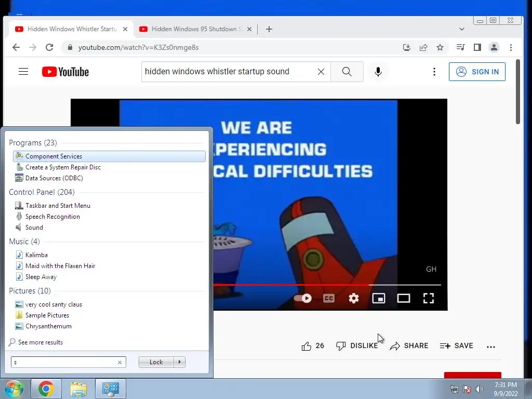Image resolution: width=532 pixels, height=399 pixels.
Task: Clear the YouTube search box text
Action: pyautogui.click(x=321, y=72)
